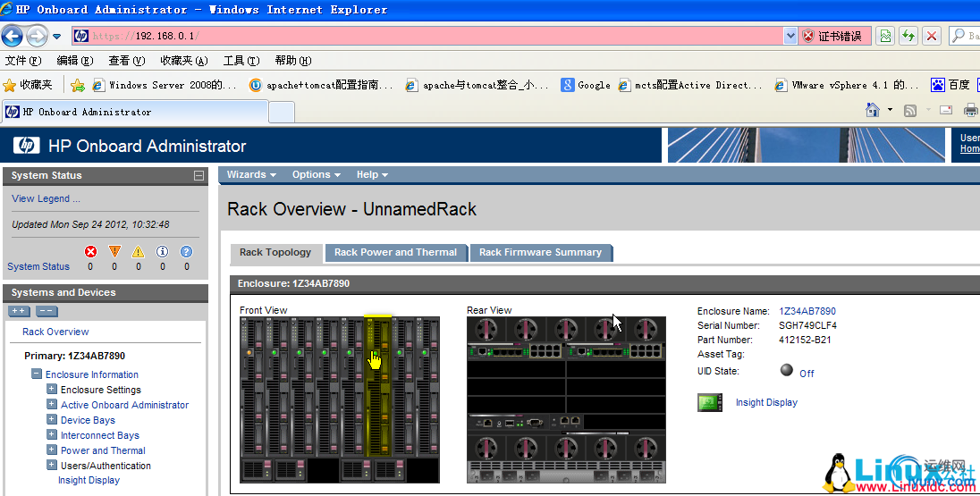The image size is (980, 496).
Task: Click the Refresh page icon
Action: (x=908, y=37)
